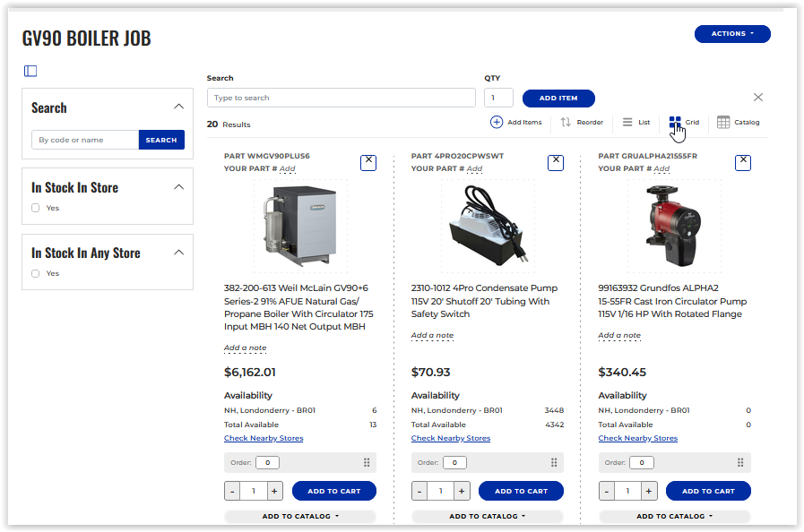Screen dimensions: 804x532
Task: Click drag handle on 4Pro Condensate Pump order row
Action: click(x=554, y=462)
